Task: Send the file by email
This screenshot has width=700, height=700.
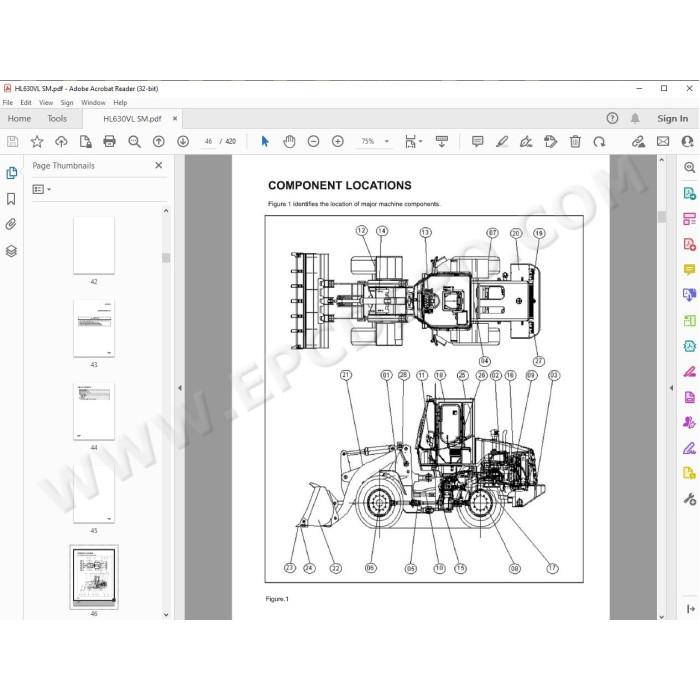Action: coord(663,142)
